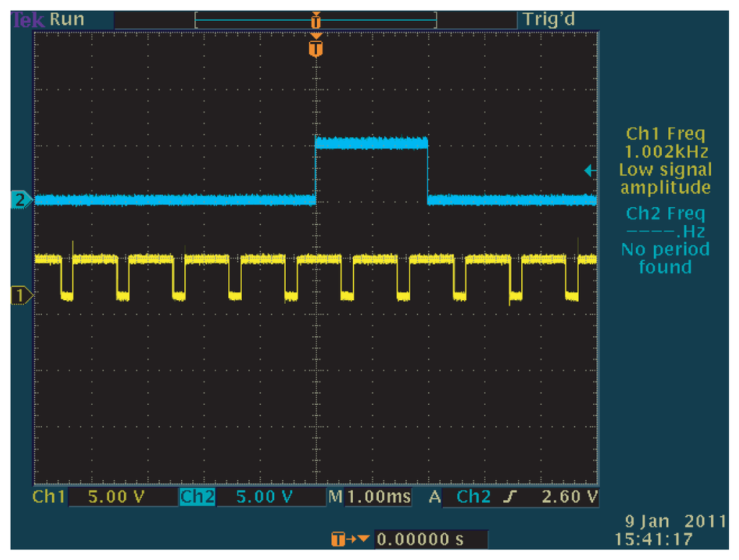
Task: Open the Ch2 trigger source readout
Action: (474, 497)
